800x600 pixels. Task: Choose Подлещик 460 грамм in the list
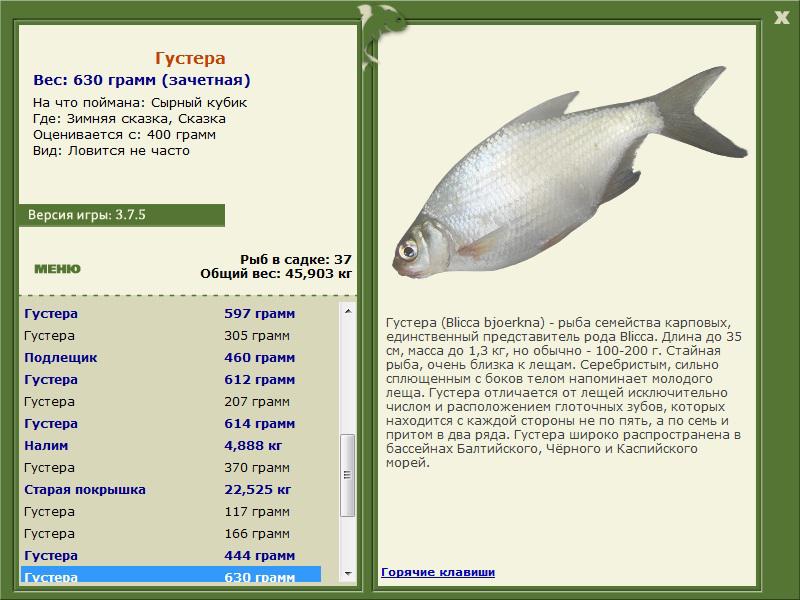pyautogui.click(x=171, y=357)
